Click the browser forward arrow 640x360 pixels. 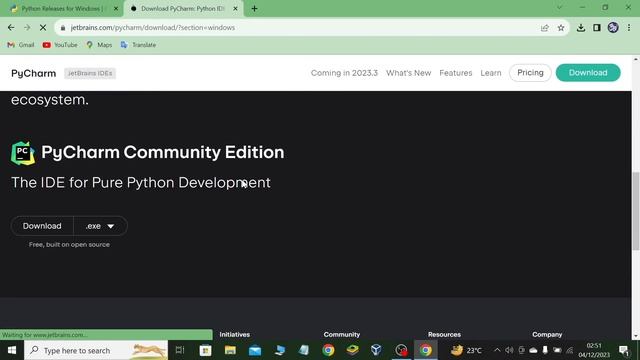tap(27, 28)
